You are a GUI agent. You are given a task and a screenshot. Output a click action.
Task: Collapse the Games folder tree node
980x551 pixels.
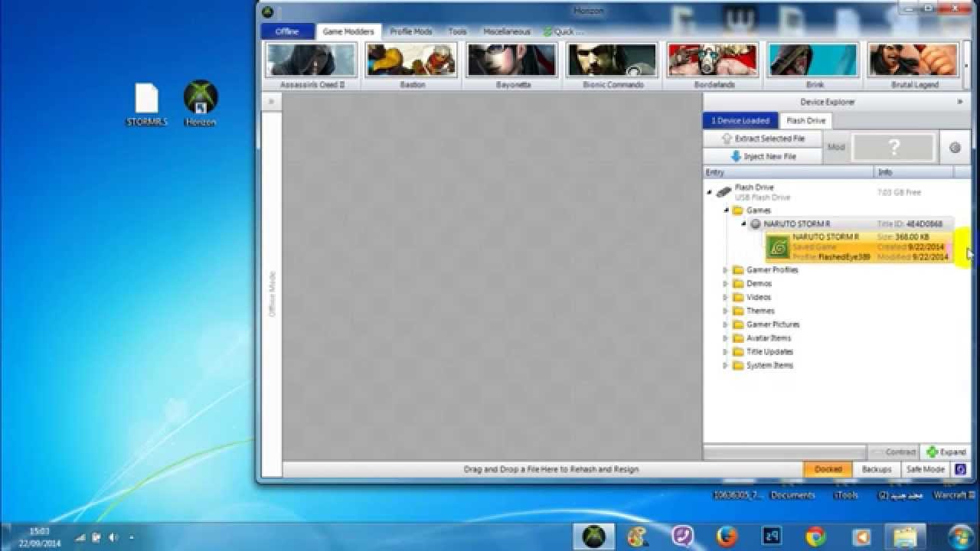[725, 210]
